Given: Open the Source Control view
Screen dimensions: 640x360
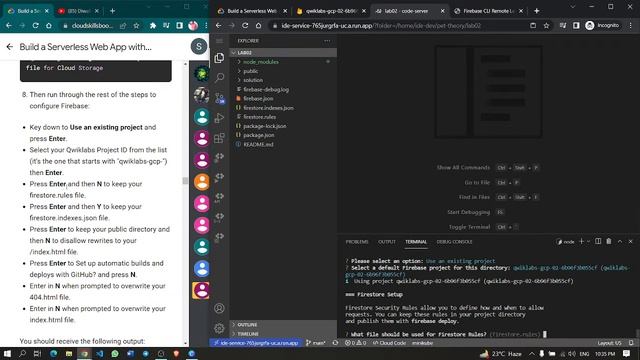Looking at the screenshot, I should pyautogui.click(x=219, y=98).
